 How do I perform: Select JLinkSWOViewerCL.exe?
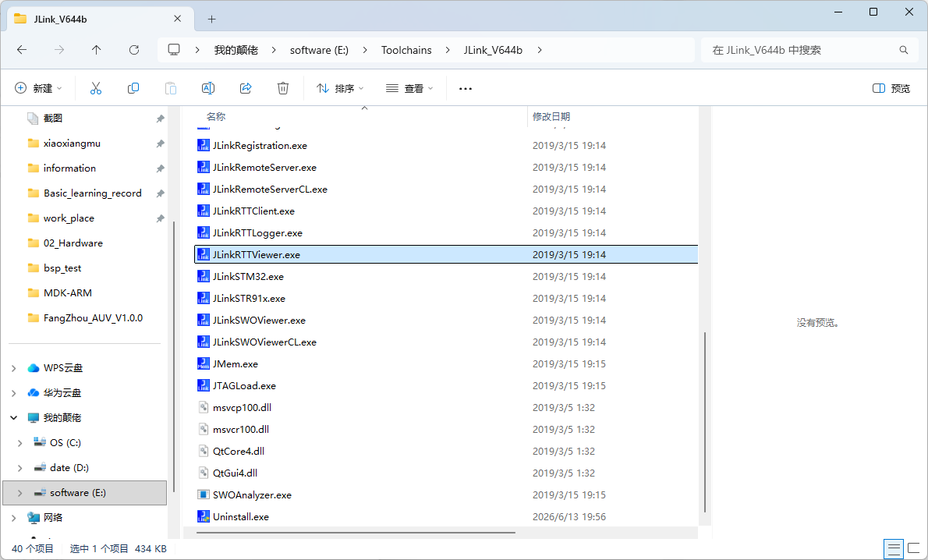(x=446, y=342)
